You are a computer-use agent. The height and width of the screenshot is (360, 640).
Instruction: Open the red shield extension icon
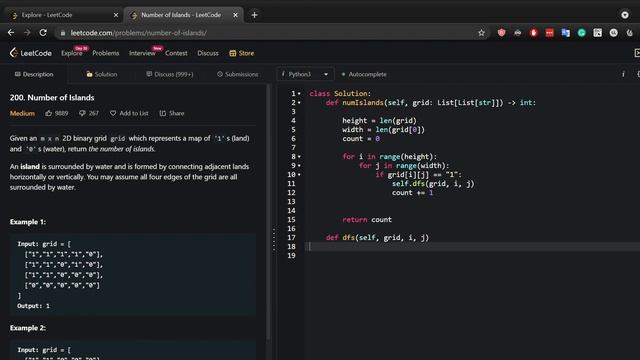501,33
